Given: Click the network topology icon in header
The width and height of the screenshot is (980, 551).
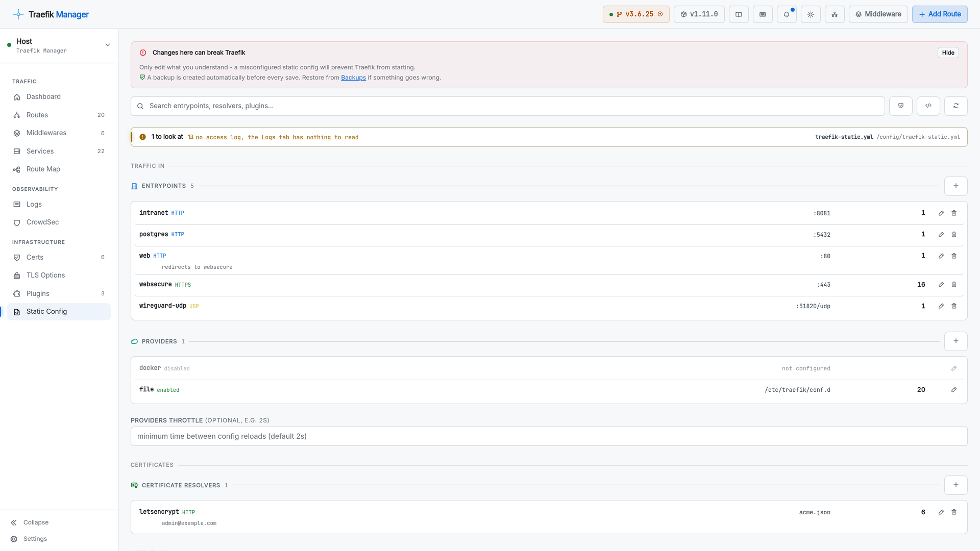Looking at the screenshot, I should coord(835,14).
